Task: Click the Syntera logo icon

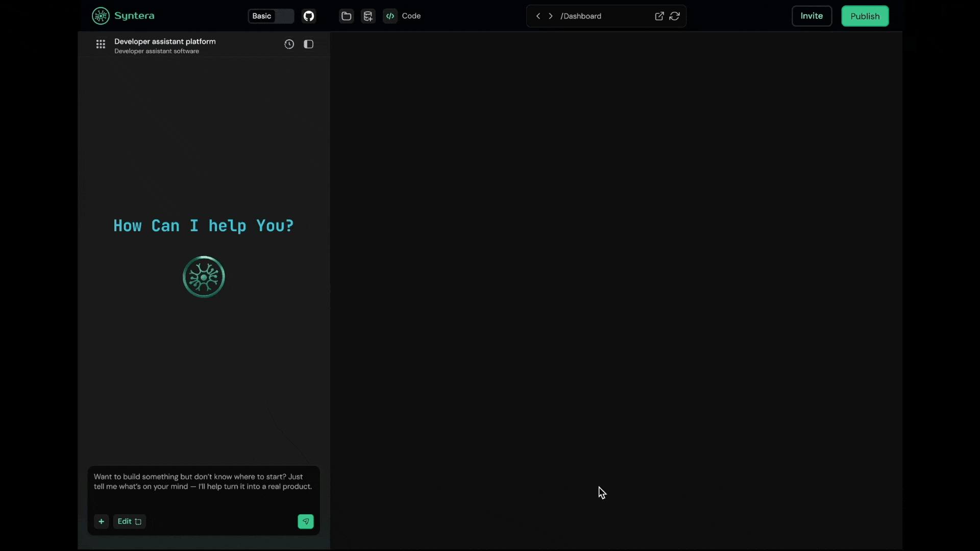Action: click(x=101, y=16)
